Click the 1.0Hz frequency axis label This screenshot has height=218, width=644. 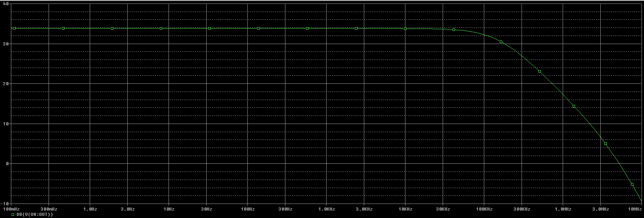[x=90, y=209]
